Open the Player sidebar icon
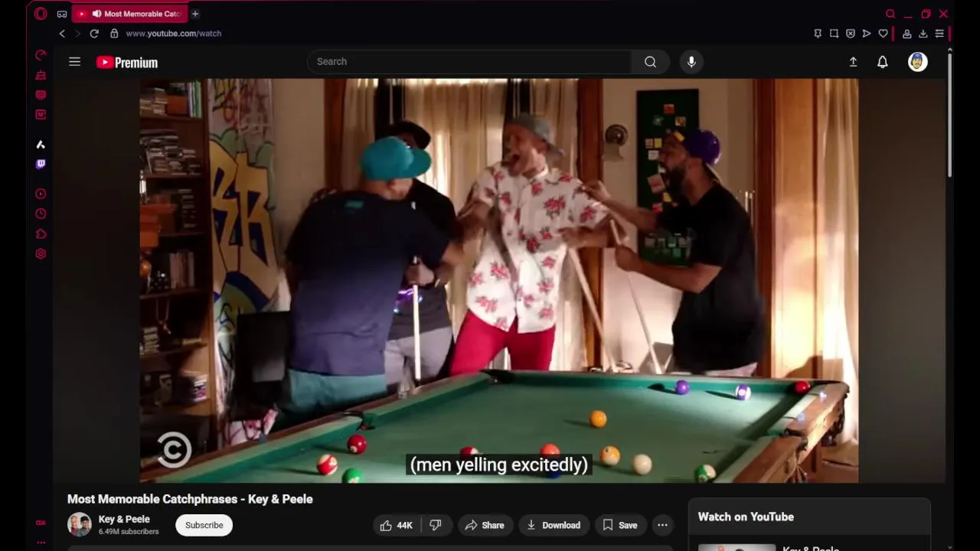Screen dimensions: 980x551 click(x=41, y=194)
